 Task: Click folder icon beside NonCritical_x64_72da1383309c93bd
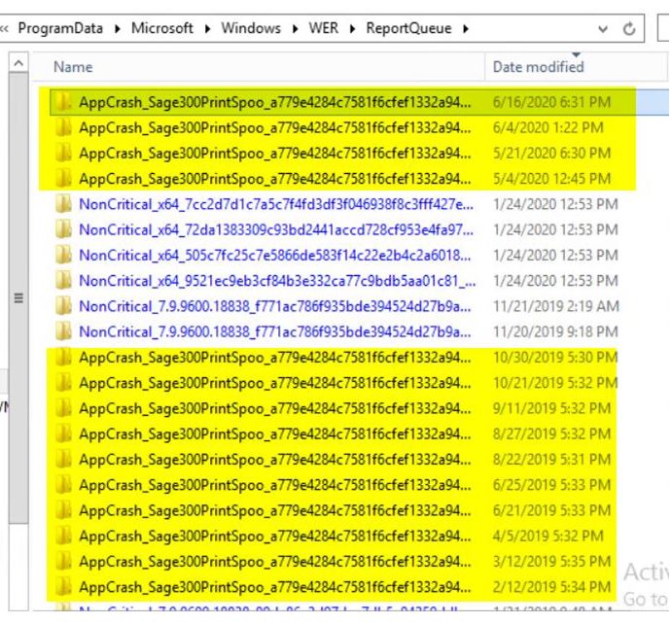pyautogui.click(x=64, y=229)
